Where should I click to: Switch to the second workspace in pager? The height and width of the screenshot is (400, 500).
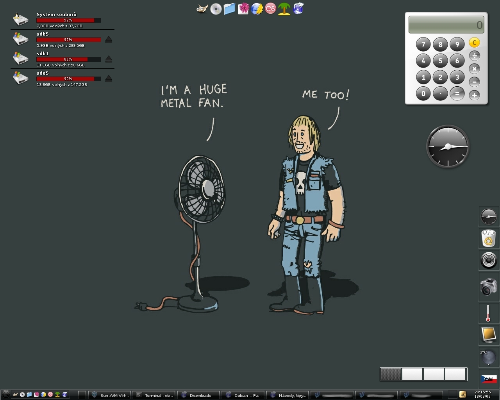(412, 374)
